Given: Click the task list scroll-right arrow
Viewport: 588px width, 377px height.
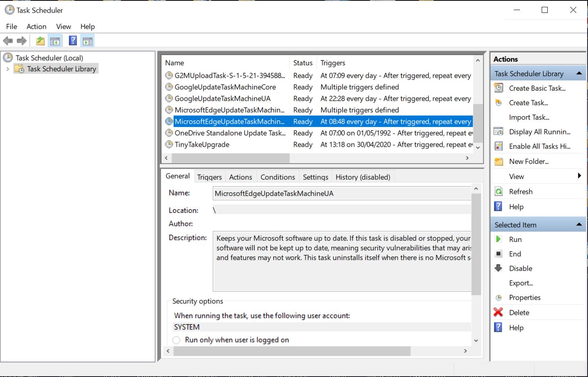Looking at the screenshot, I should [x=467, y=158].
